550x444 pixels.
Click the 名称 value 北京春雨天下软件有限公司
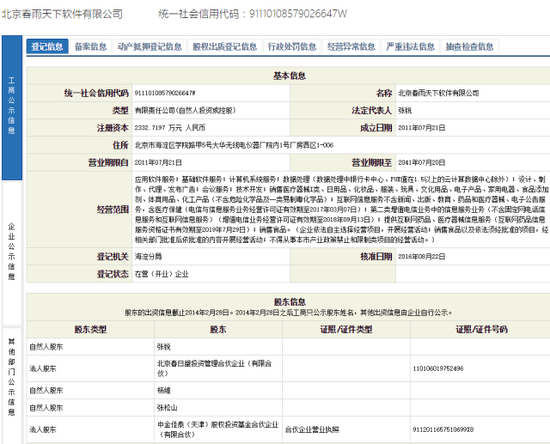[438, 93]
